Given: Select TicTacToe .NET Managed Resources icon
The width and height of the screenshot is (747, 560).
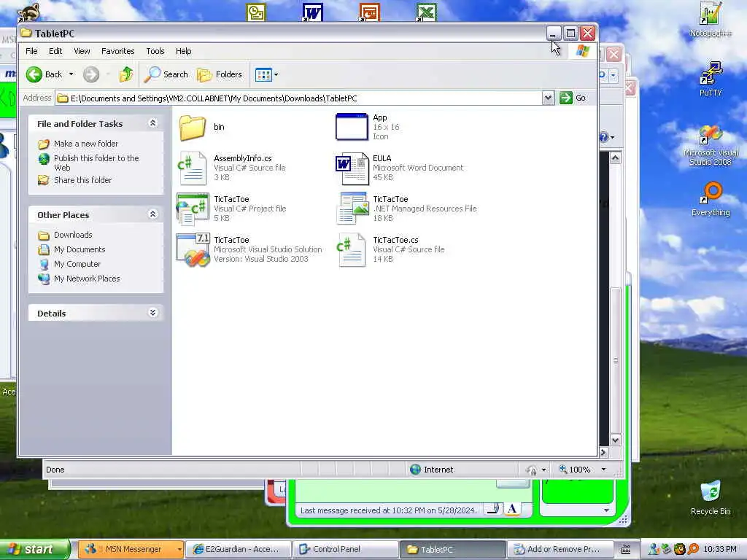Looking at the screenshot, I should (x=352, y=209).
